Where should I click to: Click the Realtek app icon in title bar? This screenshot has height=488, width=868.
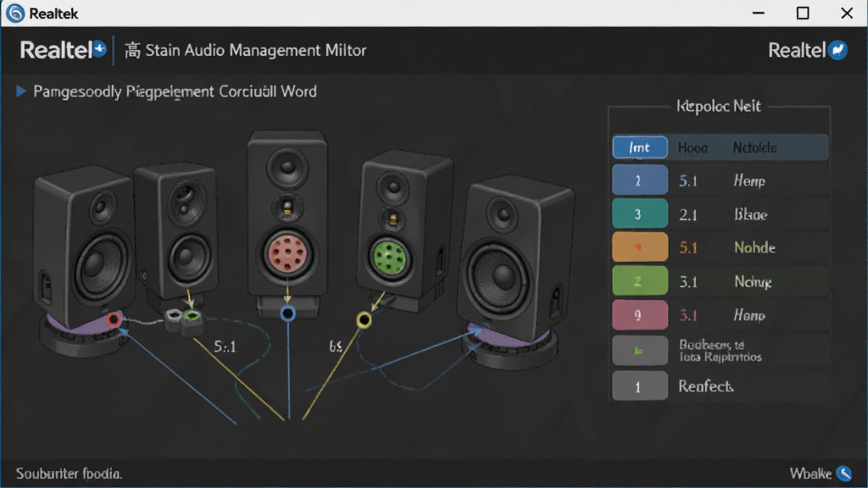click(15, 13)
